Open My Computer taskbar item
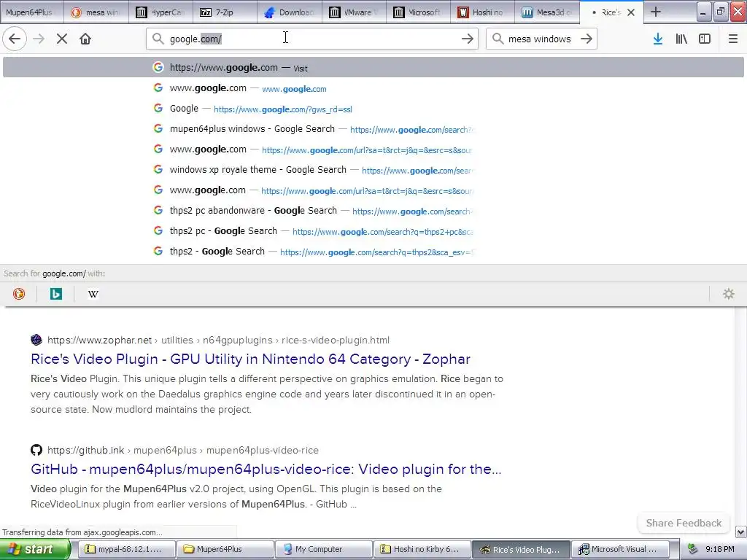 tap(324, 549)
